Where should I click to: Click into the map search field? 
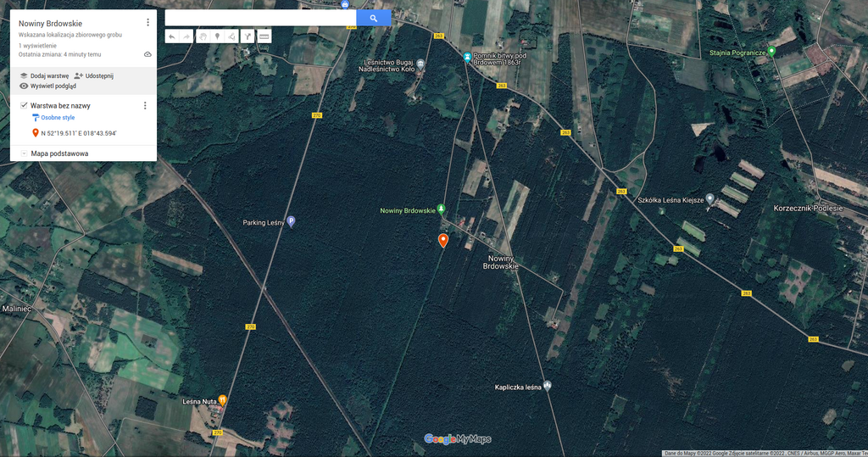click(x=260, y=18)
